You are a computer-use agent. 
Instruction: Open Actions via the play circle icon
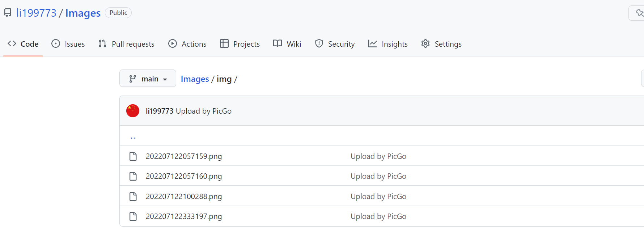(173, 43)
